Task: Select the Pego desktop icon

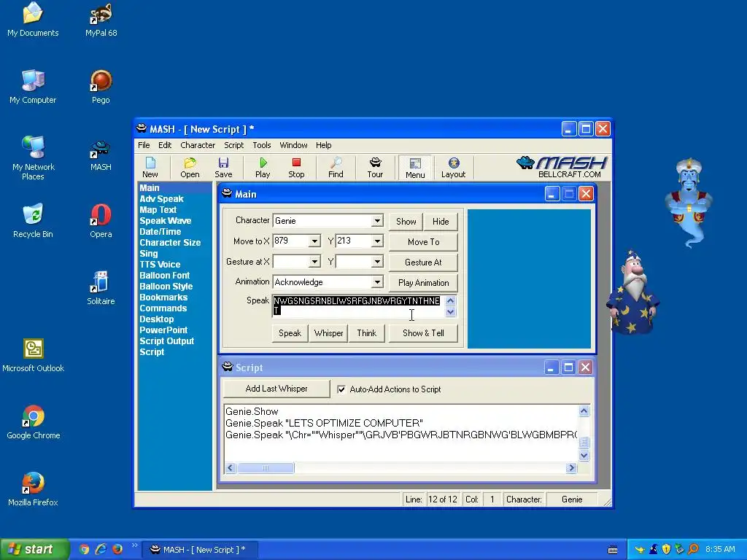Action: 101,87
